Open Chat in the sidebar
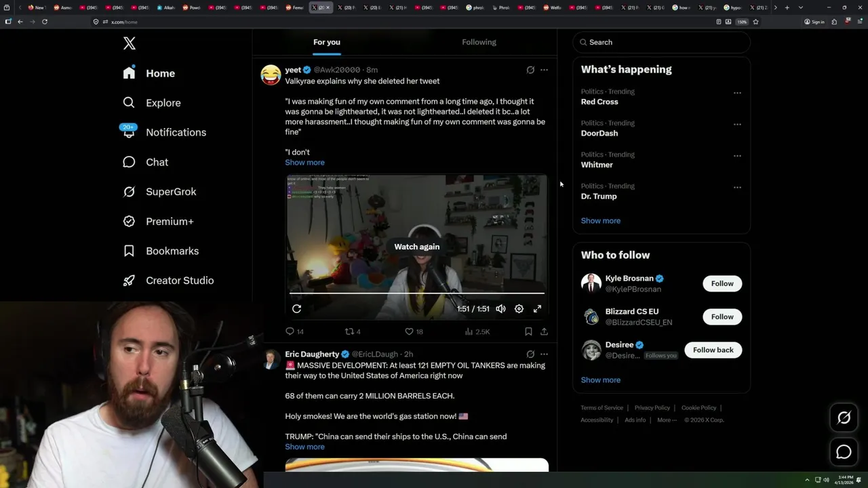The image size is (868, 488). tap(145, 162)
